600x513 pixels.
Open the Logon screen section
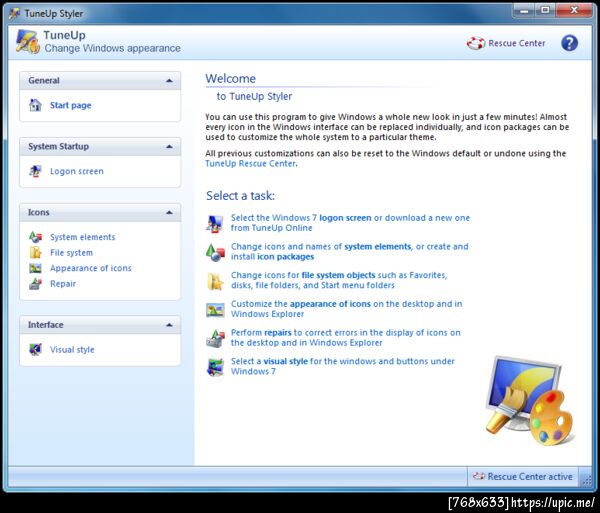tap(77, 171)
